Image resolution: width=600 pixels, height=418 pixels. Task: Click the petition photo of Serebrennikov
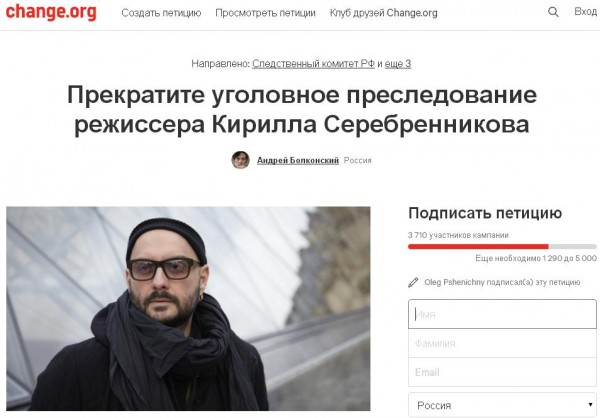point(188,309)
